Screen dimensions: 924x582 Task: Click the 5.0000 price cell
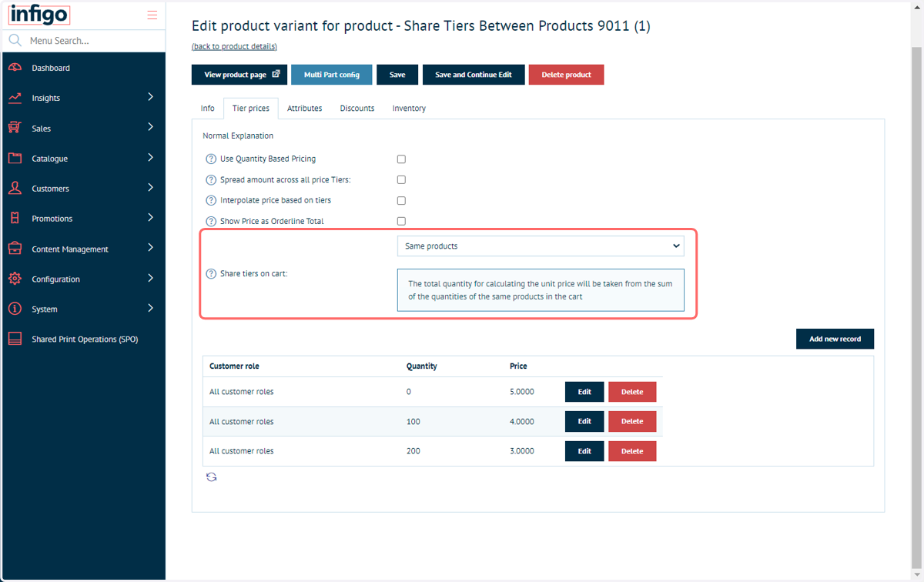point(522,392)
